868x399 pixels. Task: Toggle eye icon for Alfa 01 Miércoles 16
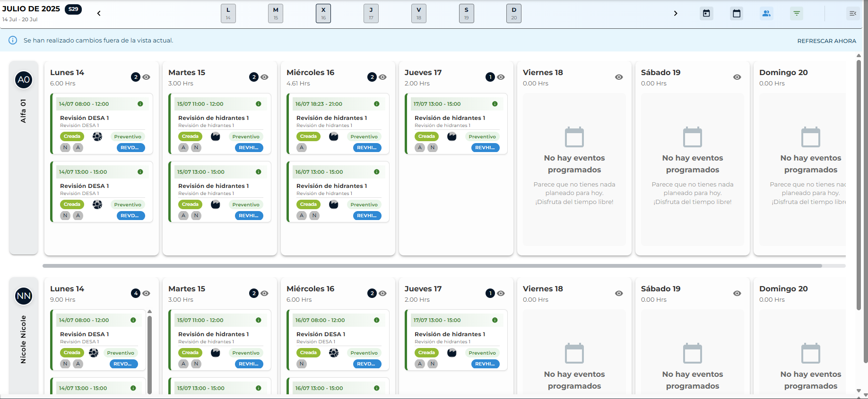[383, 77]
